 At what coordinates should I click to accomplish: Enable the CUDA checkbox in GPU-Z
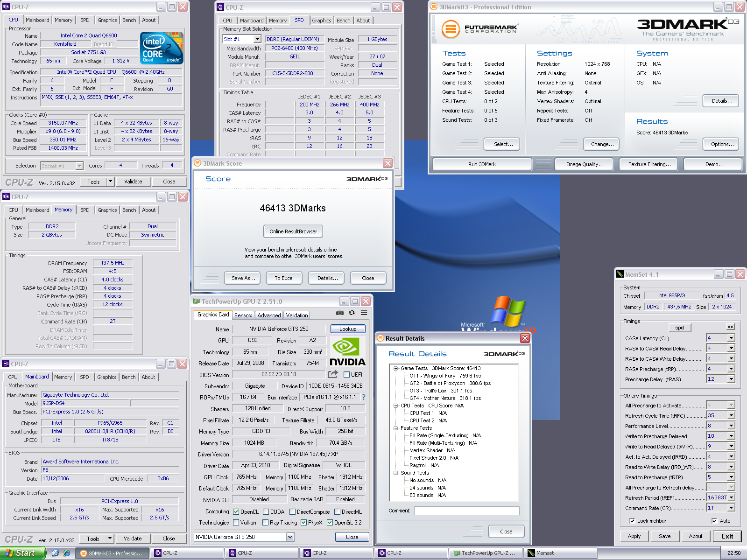(x=266, y=512)
